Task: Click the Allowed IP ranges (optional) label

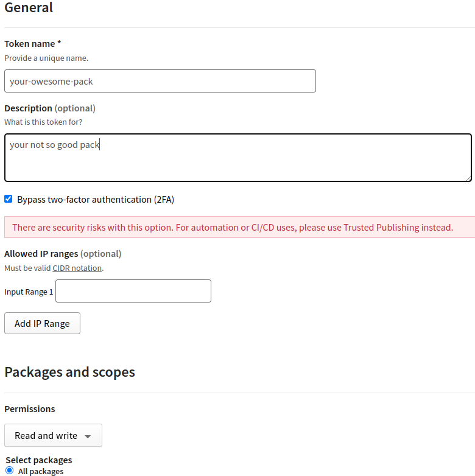Action: [x=63, y=254]
